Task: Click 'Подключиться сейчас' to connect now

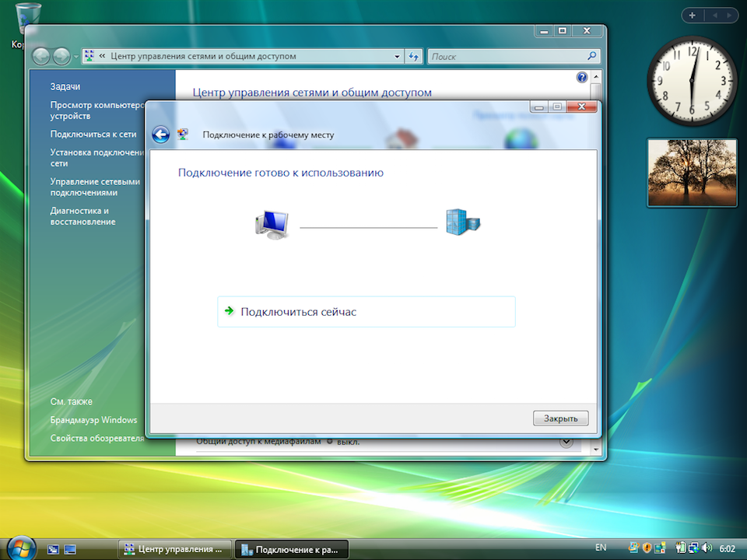Action: click(366, 312)
